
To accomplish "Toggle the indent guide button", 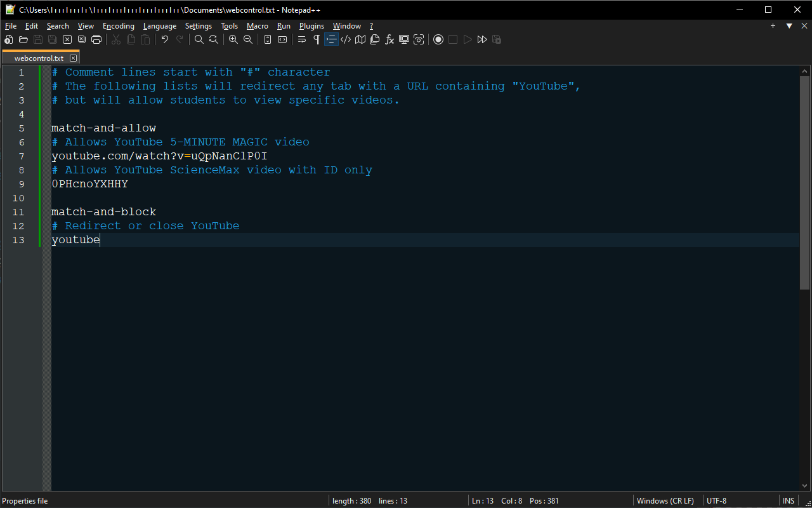I will (x=331, y=39).
